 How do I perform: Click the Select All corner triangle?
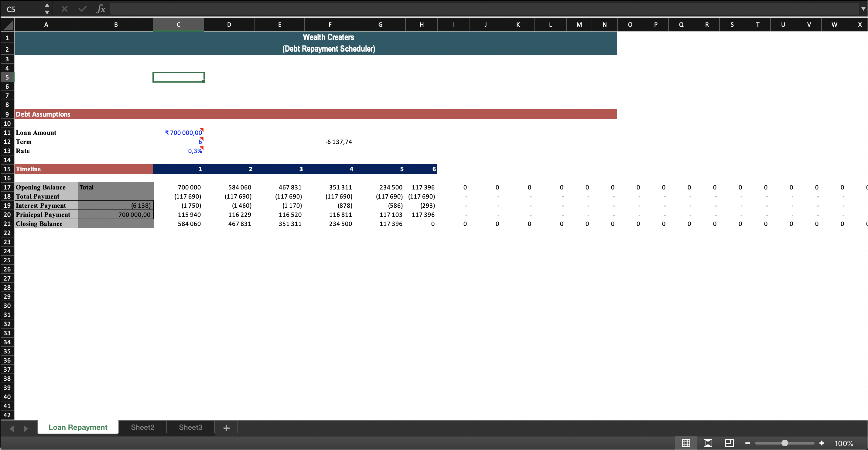tap(7, 25)
